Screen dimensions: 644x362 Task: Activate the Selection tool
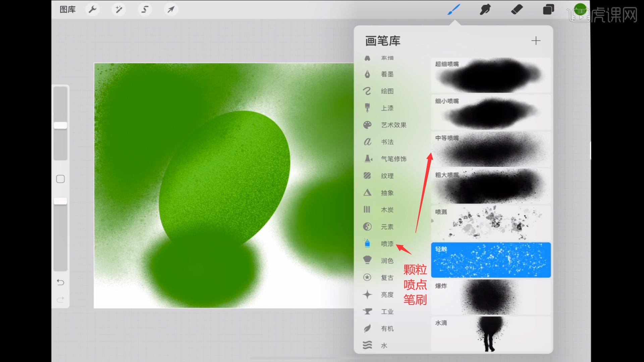(x=145, y=9)
